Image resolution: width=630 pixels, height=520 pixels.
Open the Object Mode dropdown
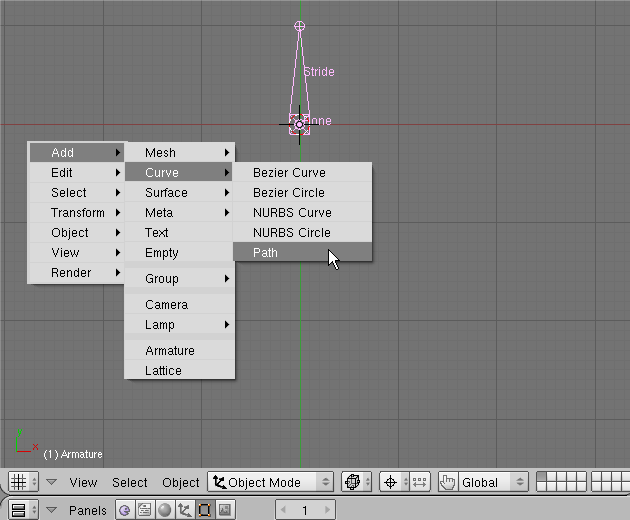[x=270, y=482]
